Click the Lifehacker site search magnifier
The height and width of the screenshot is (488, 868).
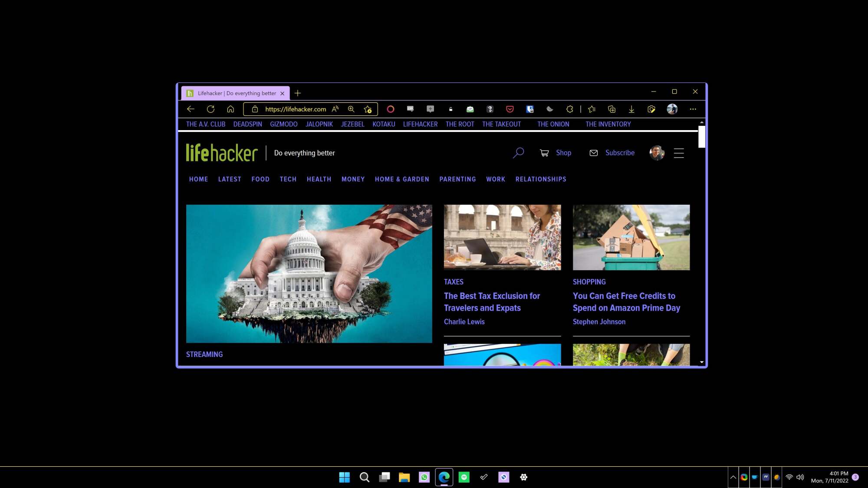pyautogui.click(x=518, y=153)
